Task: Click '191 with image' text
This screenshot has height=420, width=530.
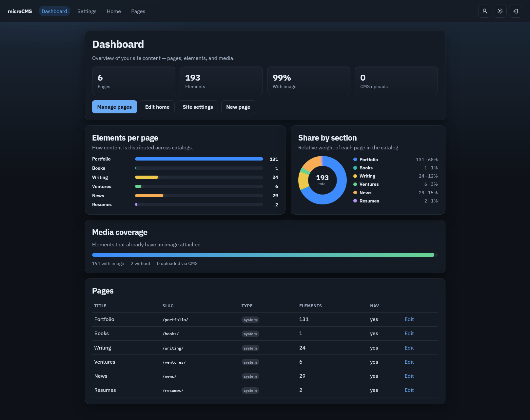Action: click(x=108, y=263)
